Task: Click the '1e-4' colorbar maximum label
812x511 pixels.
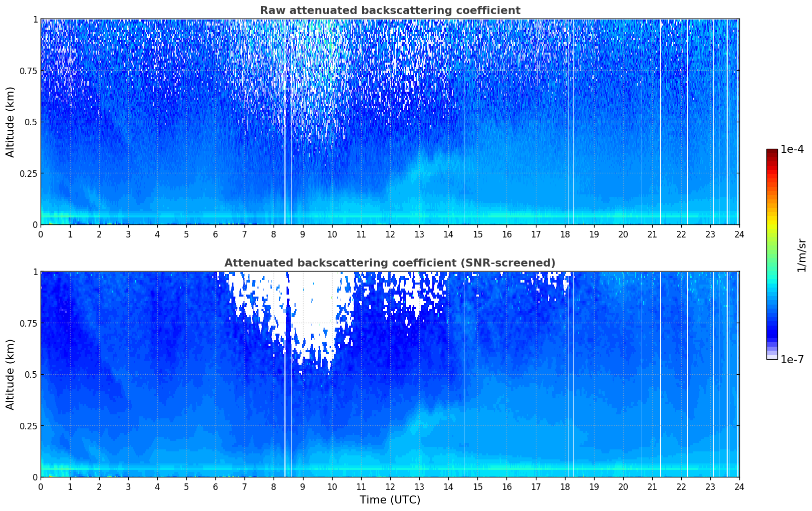Action: click(x=792, y=149)
